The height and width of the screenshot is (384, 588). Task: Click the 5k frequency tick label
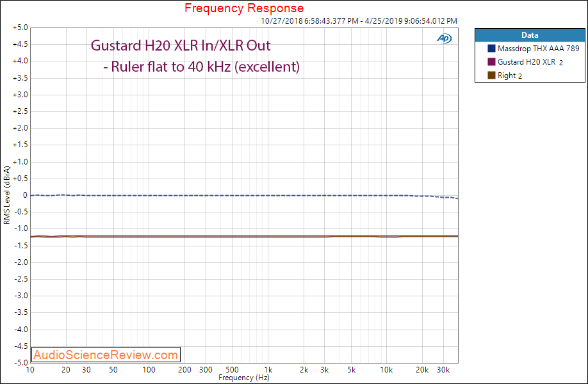[x=352, y=370]
